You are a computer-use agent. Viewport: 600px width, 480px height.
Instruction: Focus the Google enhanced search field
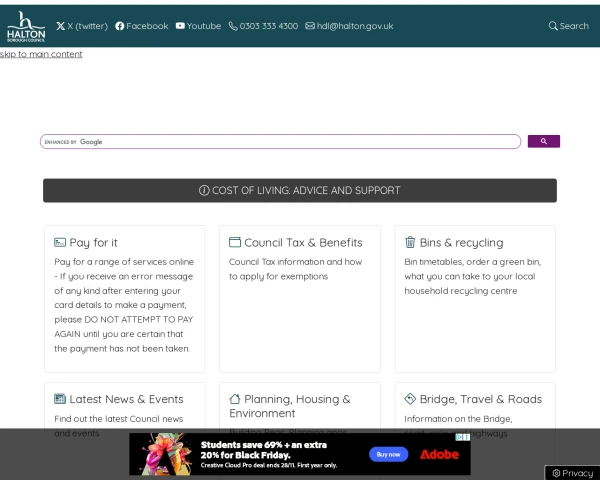tap(280, 142)
